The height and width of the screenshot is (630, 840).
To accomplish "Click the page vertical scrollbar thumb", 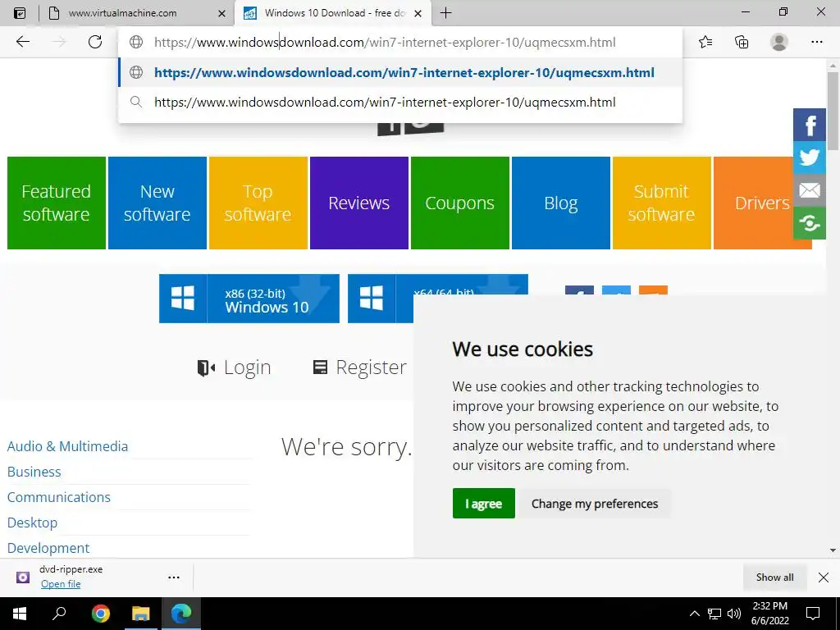I will click(x=833, y=111).
